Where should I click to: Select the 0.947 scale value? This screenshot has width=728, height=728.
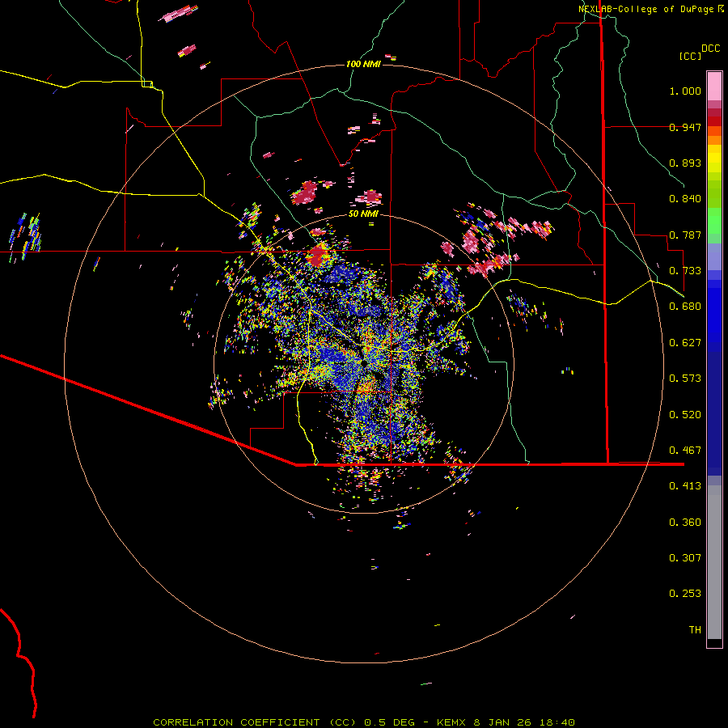(685, 127)
